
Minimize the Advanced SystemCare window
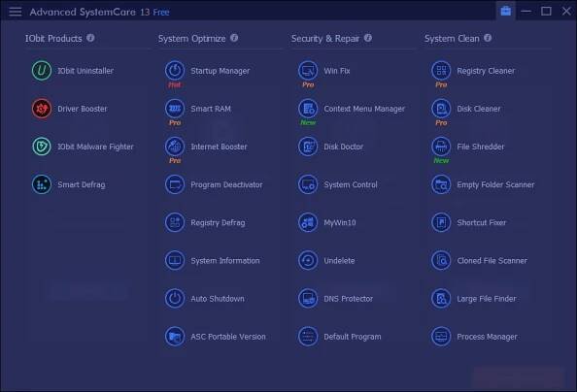[x=526, y=12]
